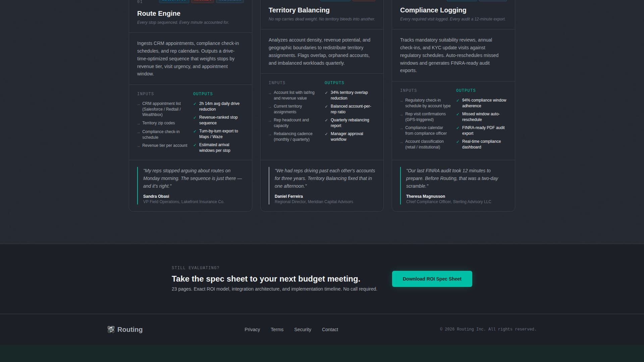This screenshot has width=644, height=362.
Task: Select the teal pill badge above Territory Balancing
Action: [335, 1]
